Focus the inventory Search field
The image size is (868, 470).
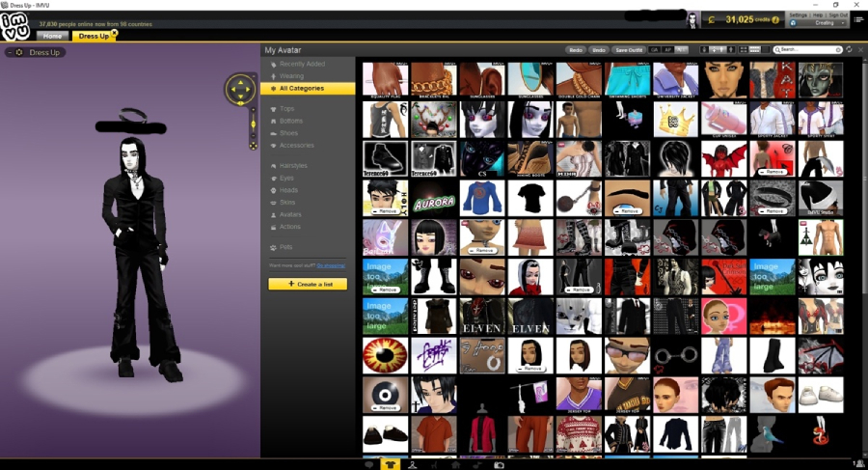806,50
